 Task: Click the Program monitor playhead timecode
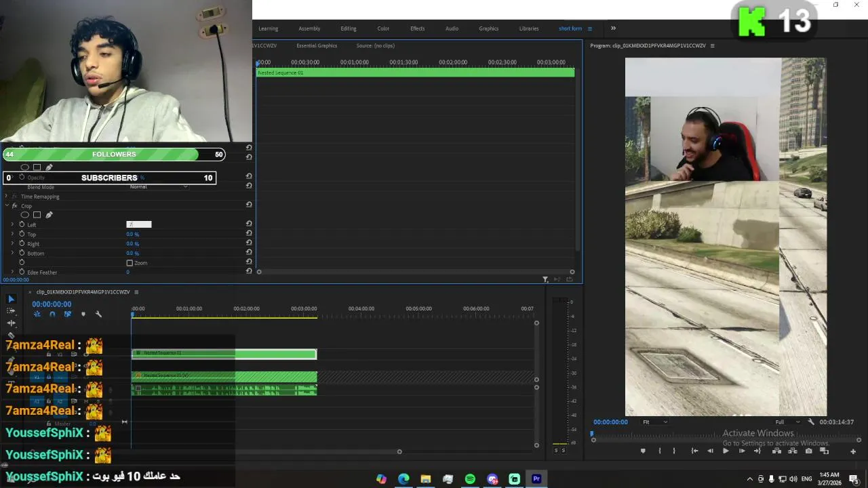click(610, 422)
